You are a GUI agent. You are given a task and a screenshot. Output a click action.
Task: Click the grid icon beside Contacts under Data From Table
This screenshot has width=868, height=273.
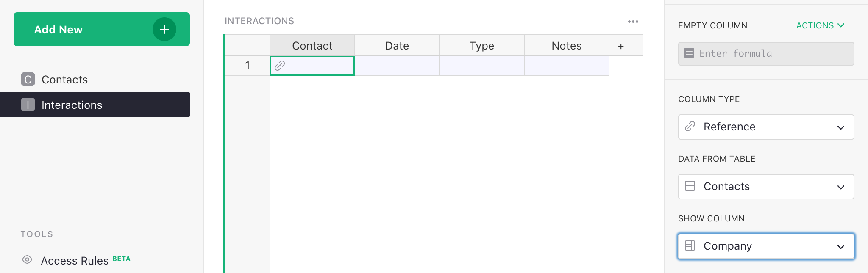tap(690, 186)
